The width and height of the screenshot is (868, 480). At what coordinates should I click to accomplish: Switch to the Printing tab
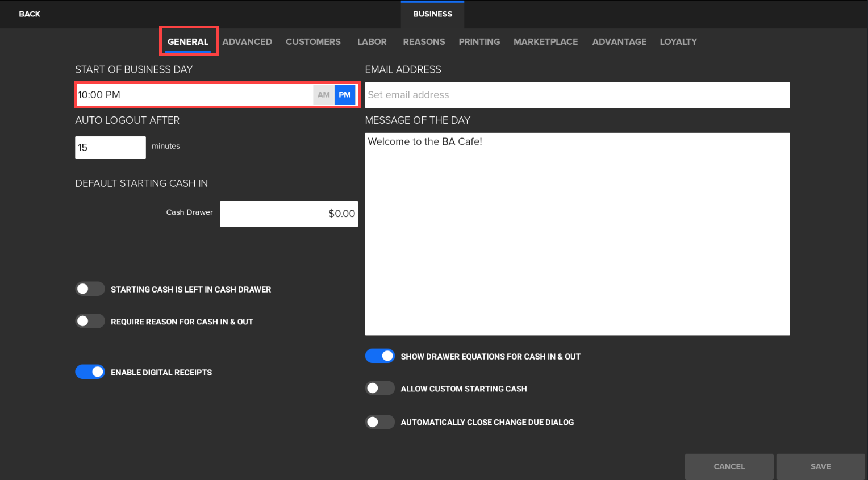click(479, 42)
